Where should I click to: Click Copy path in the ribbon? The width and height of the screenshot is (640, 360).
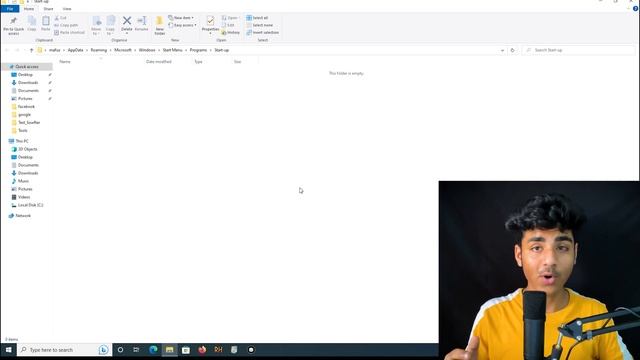[66, 25]
